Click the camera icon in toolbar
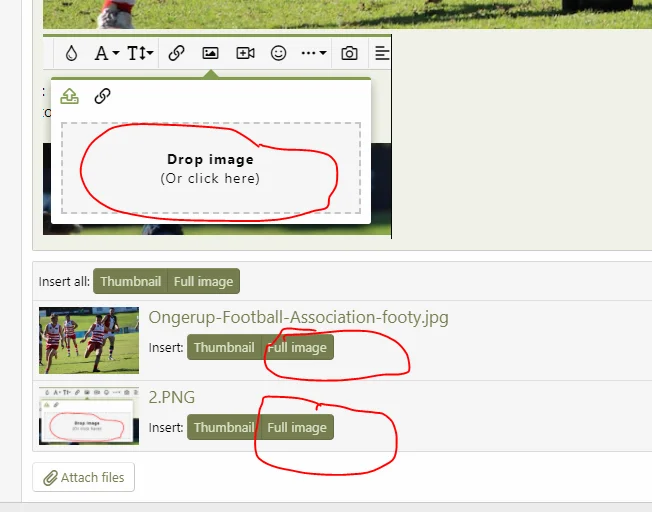This screenshot has height=512, width=652. pyautogui.click(x=349, y=53)
